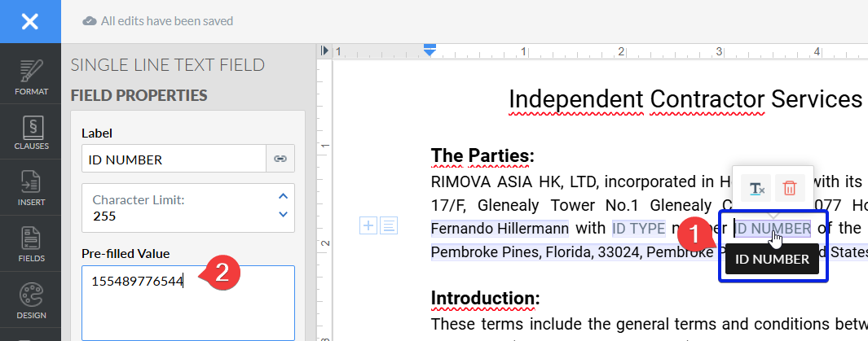Collapse the side panel with the ruler arrow
This screenshot has width=868, height=341.
click(325, 50)
